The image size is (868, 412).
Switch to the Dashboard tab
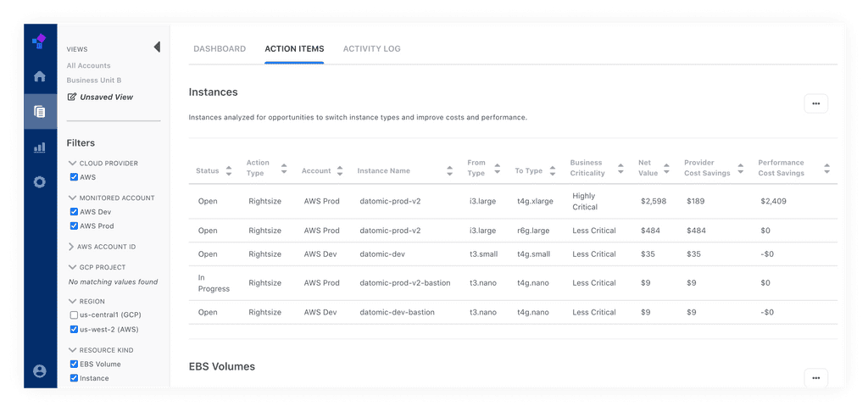click(x=220, y=49)
